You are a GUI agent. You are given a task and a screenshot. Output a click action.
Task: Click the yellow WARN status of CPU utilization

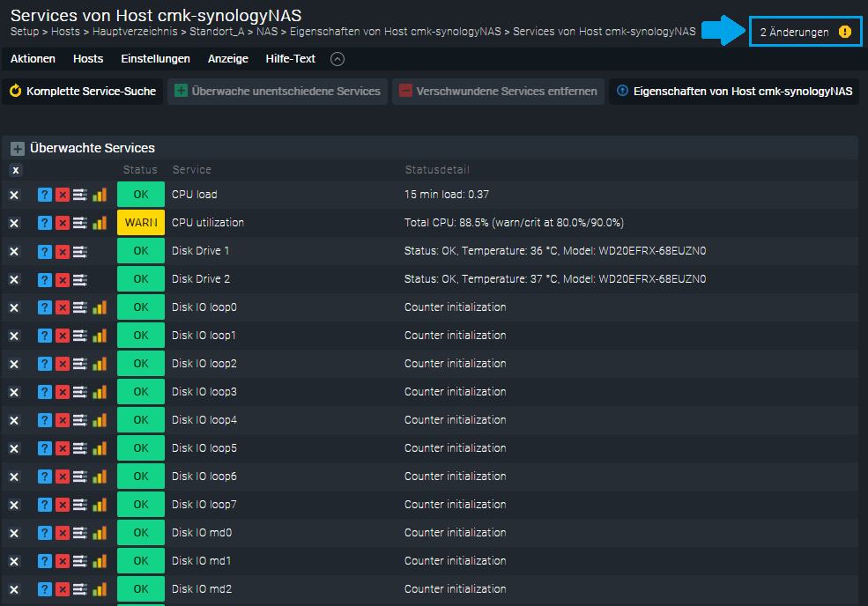click(140, 223)
